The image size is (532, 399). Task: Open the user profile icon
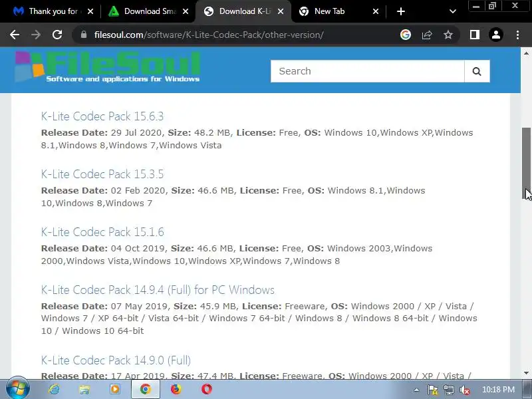pyautogui.click(x=496, y=35)
